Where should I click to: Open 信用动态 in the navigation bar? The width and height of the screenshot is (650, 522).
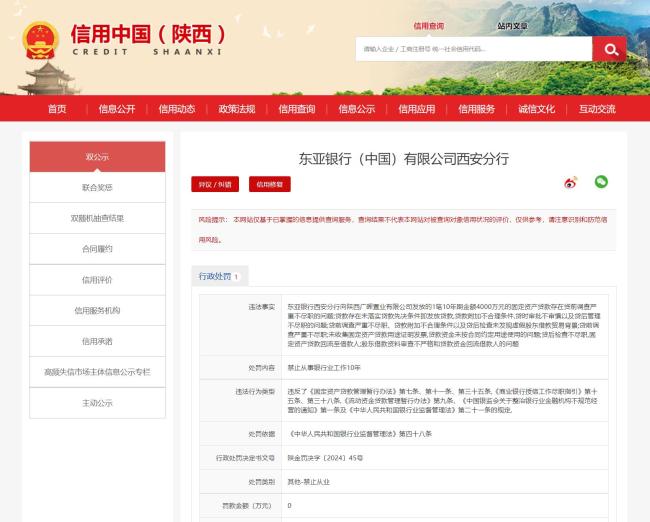click(177, 109)
